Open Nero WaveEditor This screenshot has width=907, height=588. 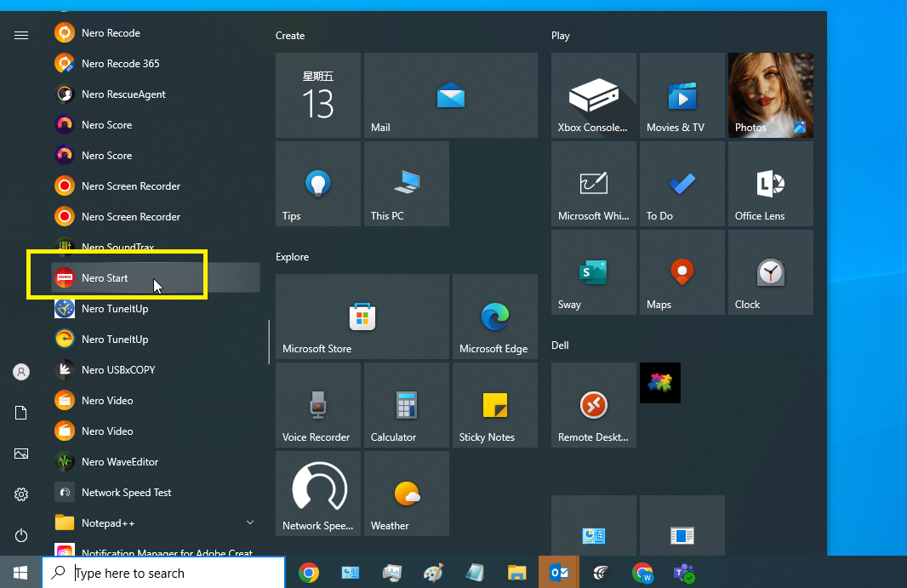(156, 462)
